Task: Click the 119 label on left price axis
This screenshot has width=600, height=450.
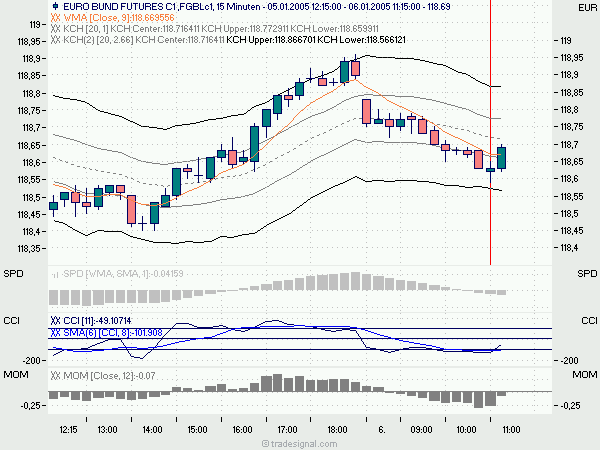Action: pyautogui.click(x=34, y=25)
